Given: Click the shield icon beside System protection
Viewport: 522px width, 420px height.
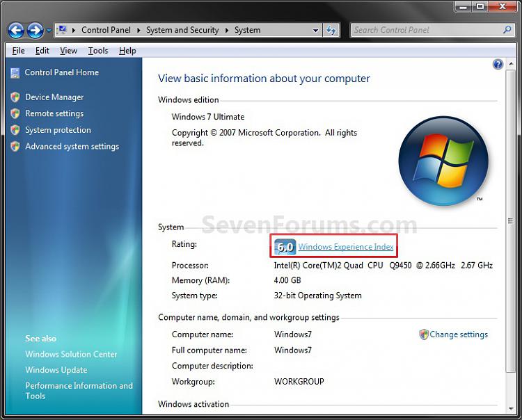Looking at the screenshot, I should point(15,130).
